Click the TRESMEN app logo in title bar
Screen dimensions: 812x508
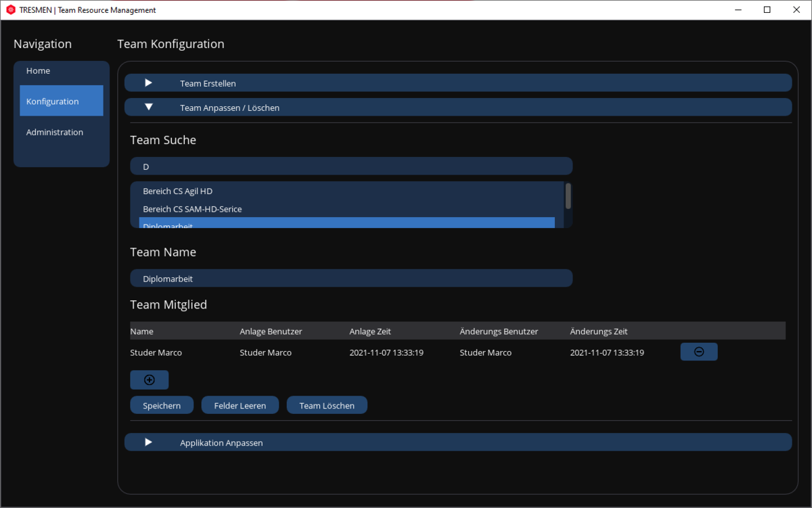tap(10, 10)
